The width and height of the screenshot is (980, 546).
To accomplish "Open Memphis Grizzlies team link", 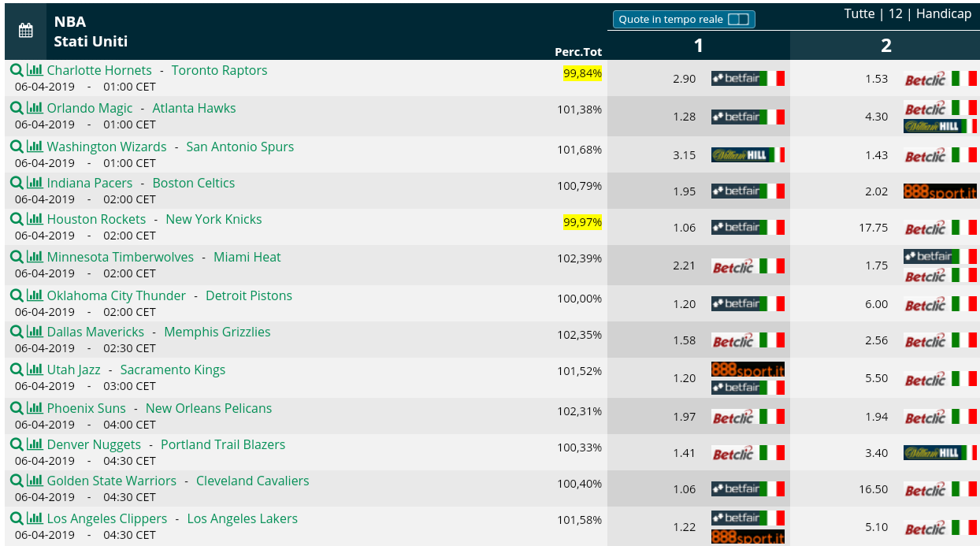I will tap(217, 332).
